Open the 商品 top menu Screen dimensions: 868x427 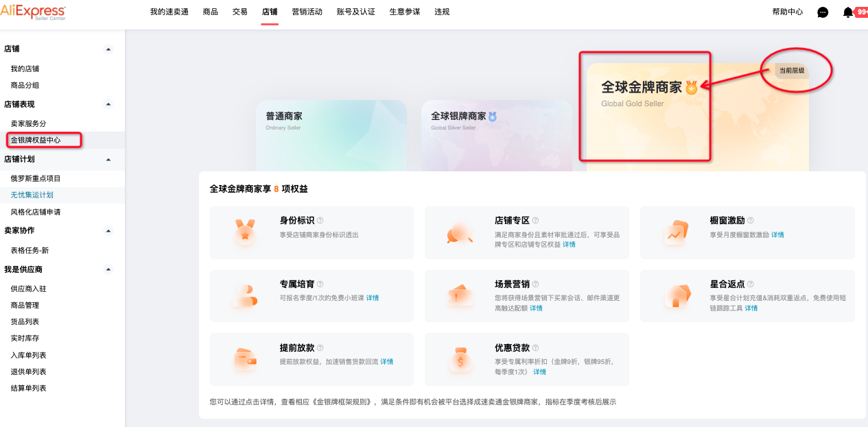click(211, 12)
